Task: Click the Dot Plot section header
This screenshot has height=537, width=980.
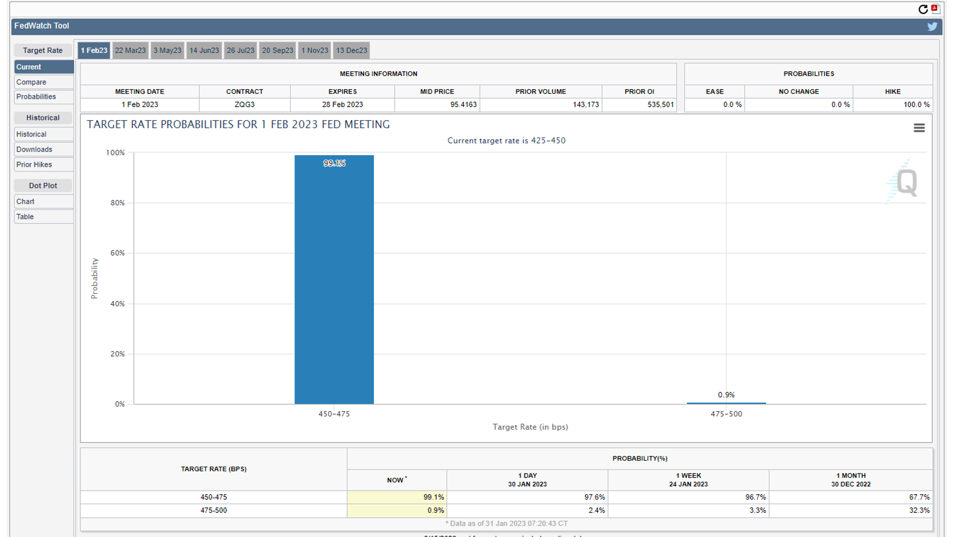Action: 43,185
